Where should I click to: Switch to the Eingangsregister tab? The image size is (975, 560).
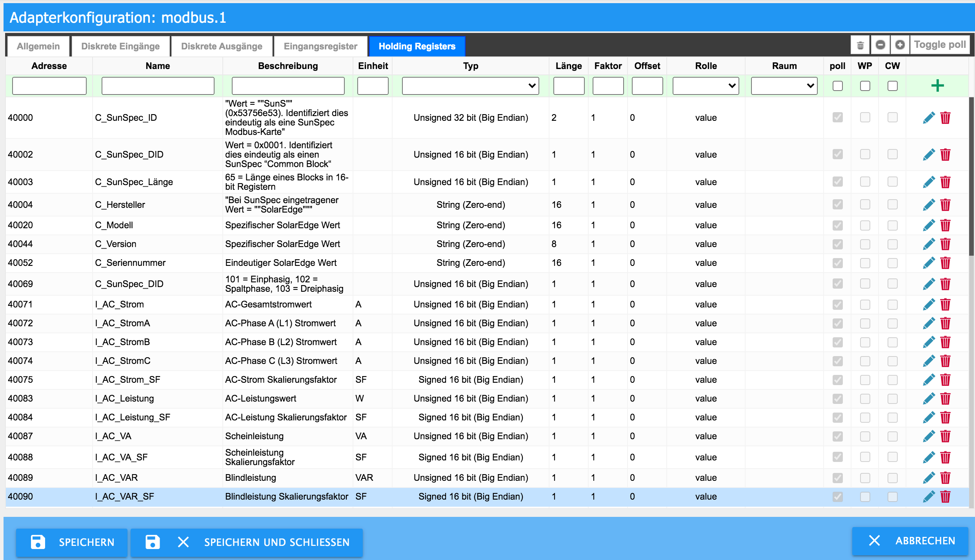pyautogui.click(x=320, y=46)
